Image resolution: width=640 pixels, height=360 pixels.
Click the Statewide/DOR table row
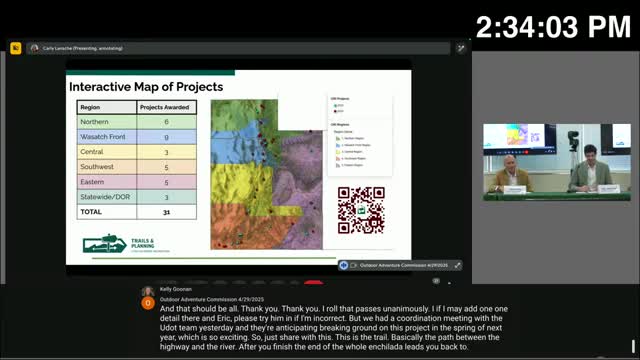point(137,197)
